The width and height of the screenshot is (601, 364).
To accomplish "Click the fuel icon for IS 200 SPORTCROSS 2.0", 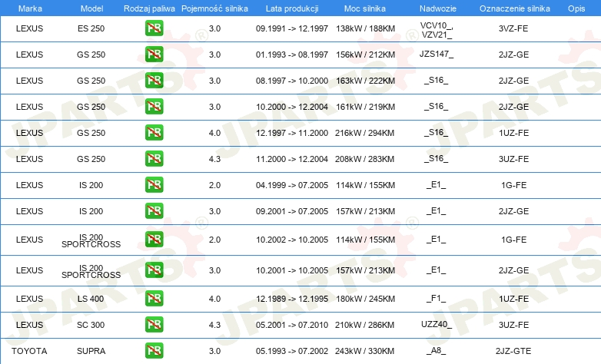I will click(x=154, y=240).
